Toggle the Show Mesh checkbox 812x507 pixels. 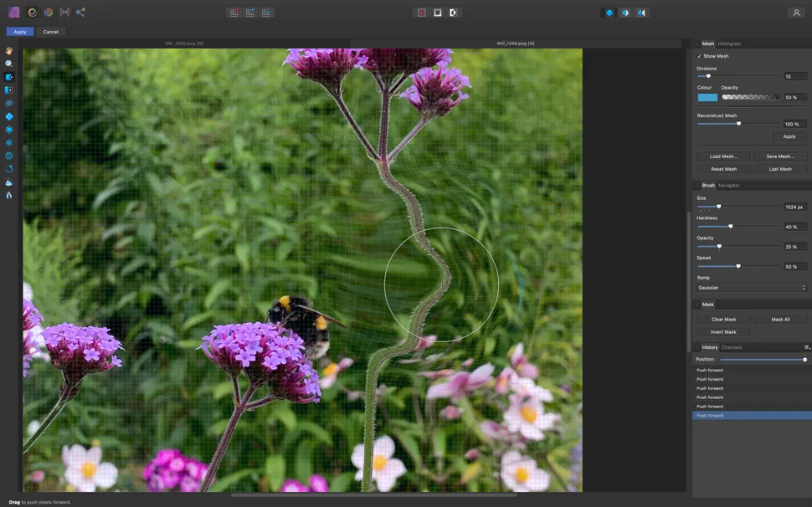click(x=701, y=56)
